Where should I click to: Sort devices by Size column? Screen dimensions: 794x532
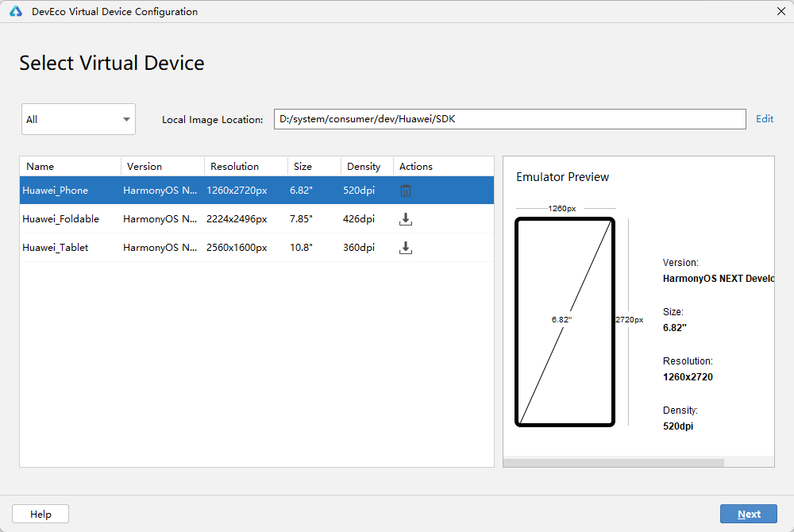pos(314,167)
